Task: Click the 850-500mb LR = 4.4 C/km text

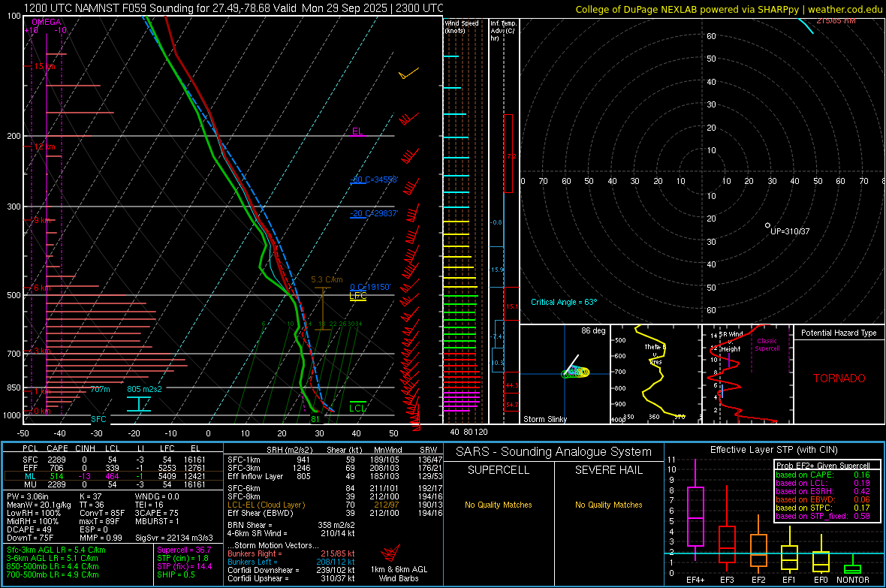Action: click(x=53, y=566)
